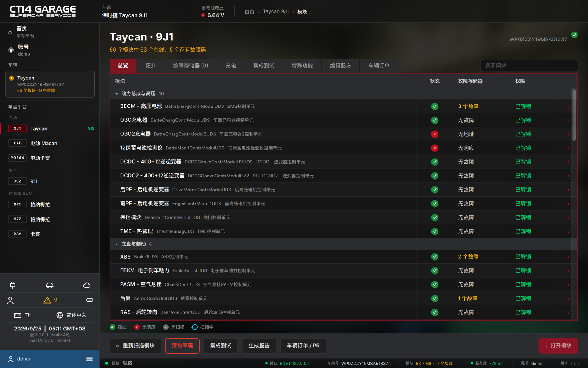Switch to the 充电 tab
The height and width of the screenshot is (368, 588).
(x=231, y=66)
